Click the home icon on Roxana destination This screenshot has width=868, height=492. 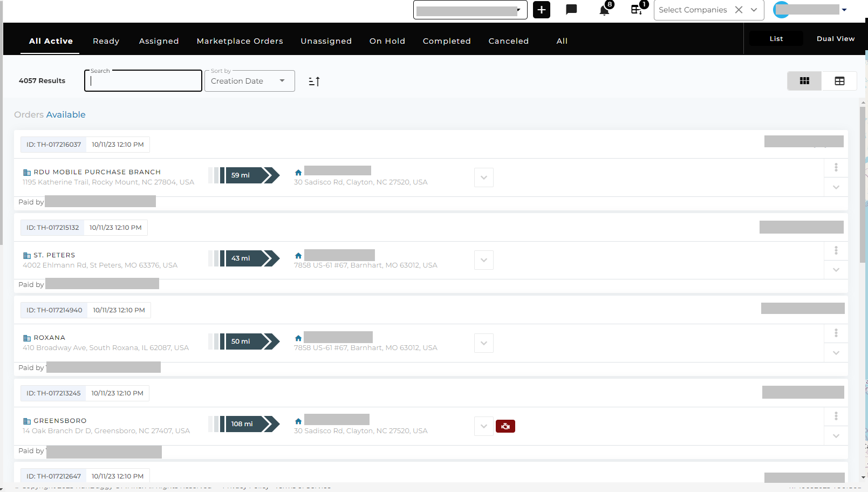(x=298, y=338)
